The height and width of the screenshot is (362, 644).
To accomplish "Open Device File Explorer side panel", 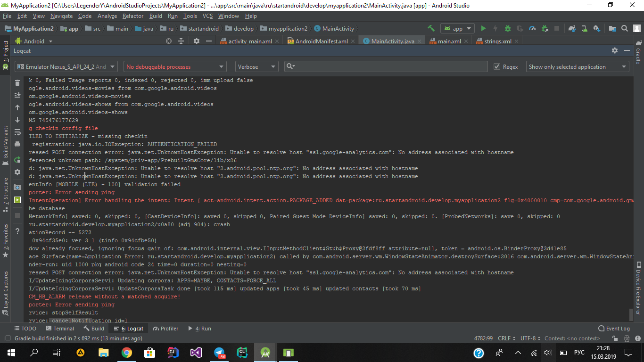I will point(638,288).
